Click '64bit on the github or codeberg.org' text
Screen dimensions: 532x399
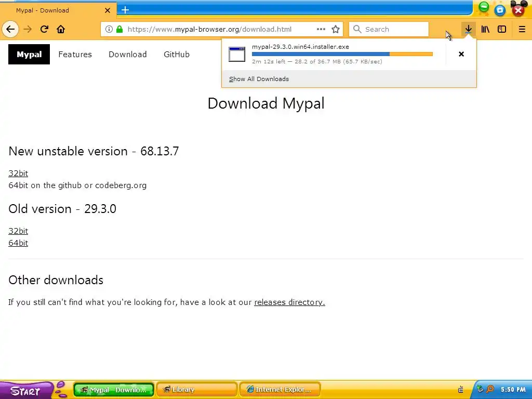78,185
